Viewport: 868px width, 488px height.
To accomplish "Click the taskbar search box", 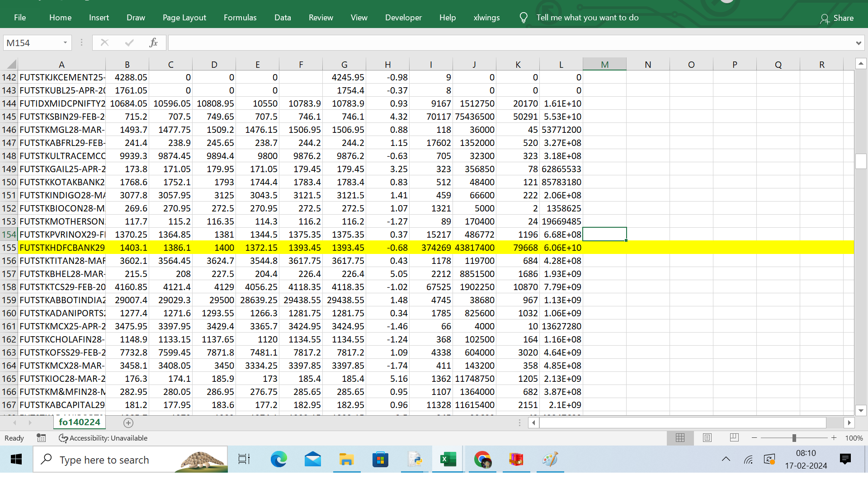I will point(130,460).
